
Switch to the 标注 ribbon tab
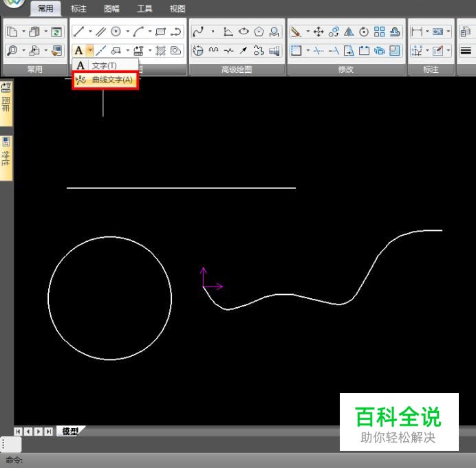coord(79,8)
